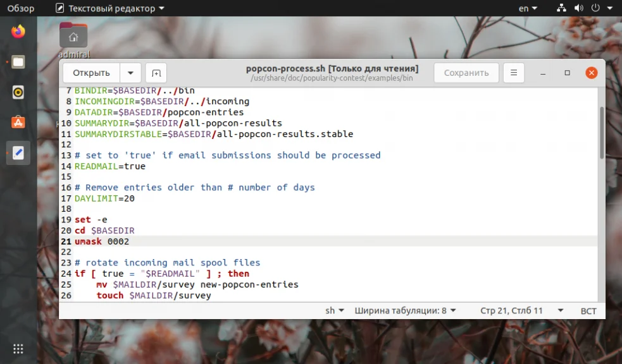Create a new document with the new tab icon
The height and width of the screenshot is (364, 622).
pyautogui.click(x=156, y=73)
